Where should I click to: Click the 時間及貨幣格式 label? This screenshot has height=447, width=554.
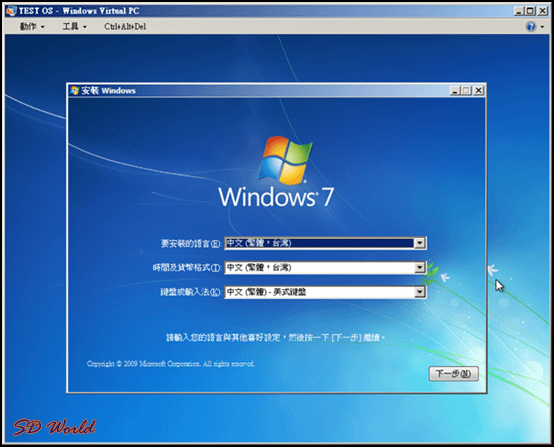coord(187,267)
